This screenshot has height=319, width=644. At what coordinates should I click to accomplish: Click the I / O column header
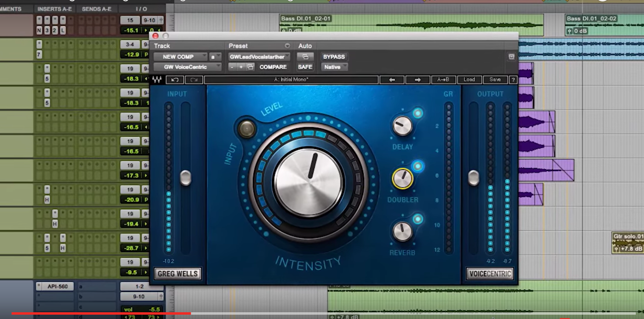coord(142,9)
